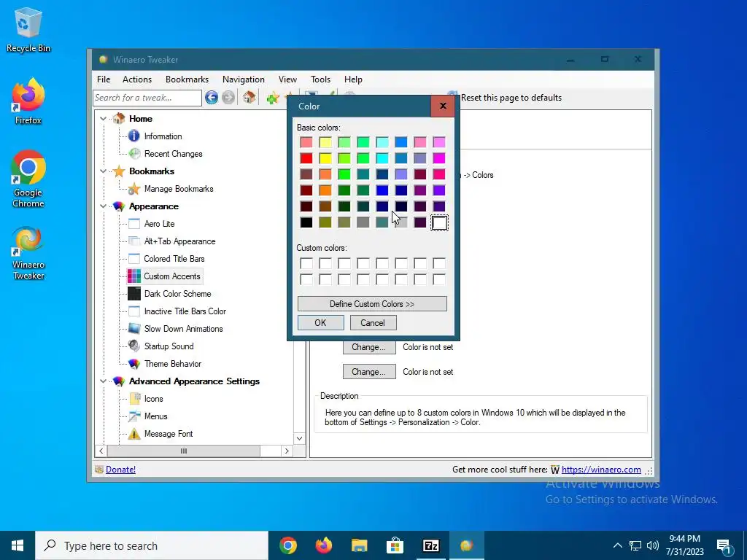Screen dimensions: 747x560
Task: Open the winaero.com link
Action: point(601,470)
